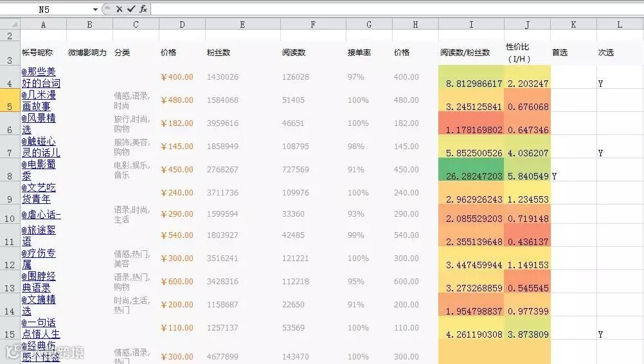Open the @那些美好的台词 link
Screen dimensions: 644x364
40,77
